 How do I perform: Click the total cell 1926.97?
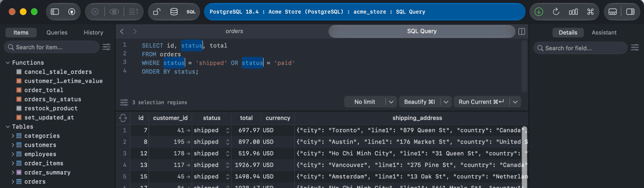247,165
